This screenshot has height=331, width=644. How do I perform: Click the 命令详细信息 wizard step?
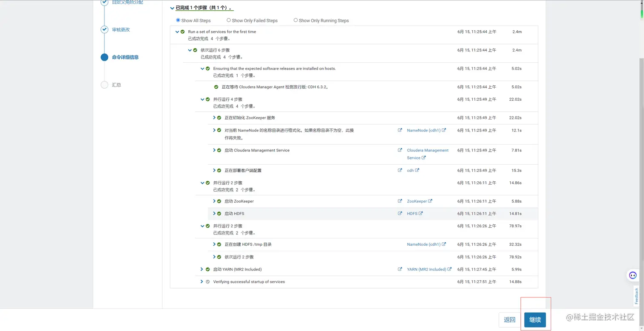pyautogui.click(x=125, y=57)
